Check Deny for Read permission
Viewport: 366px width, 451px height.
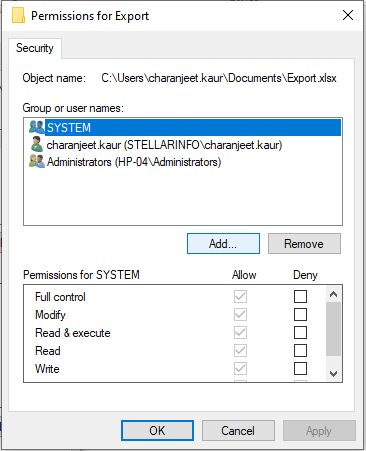300,350
